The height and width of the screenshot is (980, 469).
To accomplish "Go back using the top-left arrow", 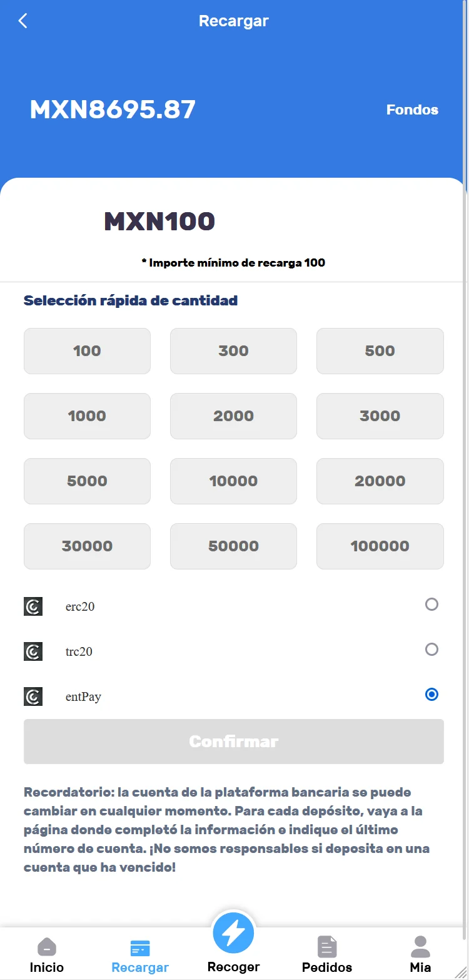I will point(23,21).
